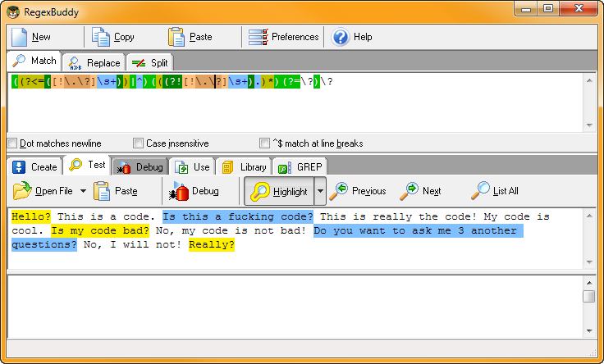Screen dimensions: 604x364
Task: Click down arrow of regex box scrollbar
Action: 589,125
